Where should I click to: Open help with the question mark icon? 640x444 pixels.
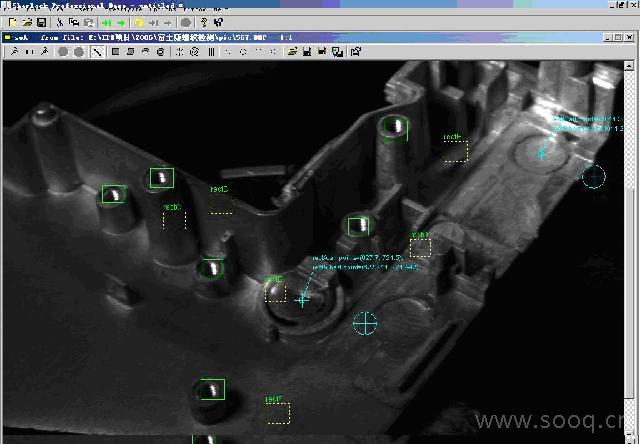click(205, 22)
